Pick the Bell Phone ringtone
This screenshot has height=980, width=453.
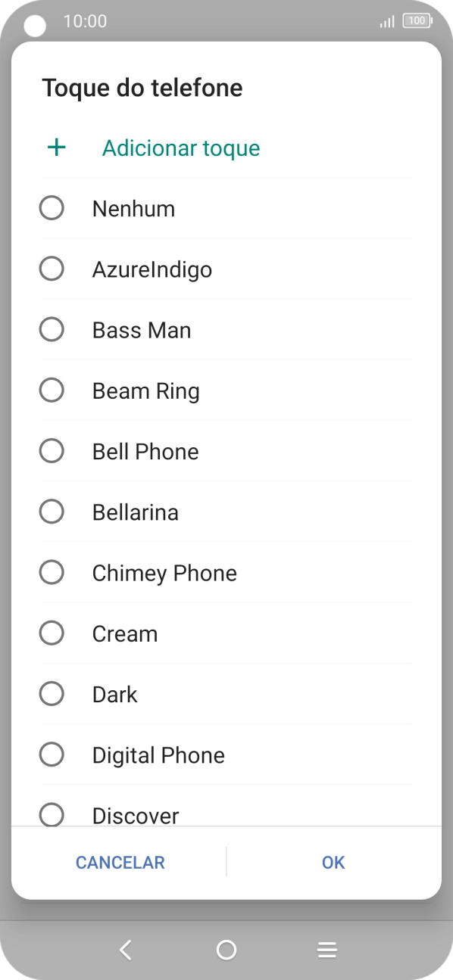[x=52, y=450]
